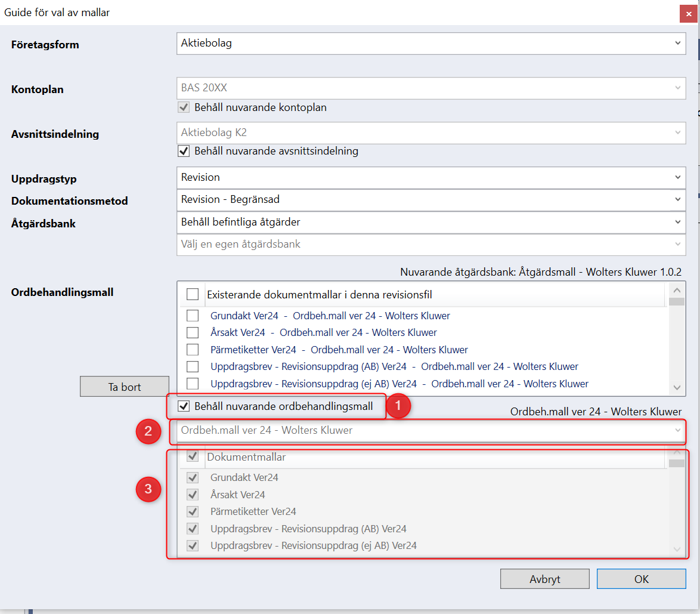Select Årsakt Ver24 - Ordbeh.mall ver 24 row text

[324, 332]
